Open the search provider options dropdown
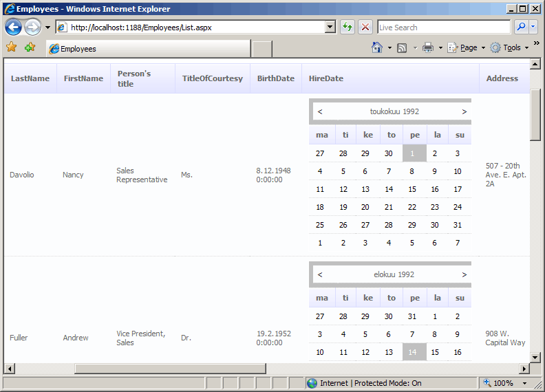This screenshot has height=392, width=545. click(533, 27)
